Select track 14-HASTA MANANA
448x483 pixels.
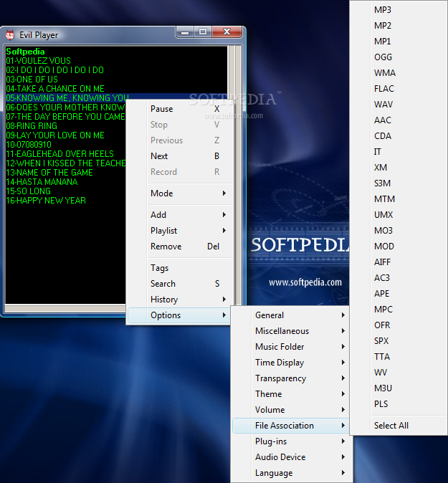coord(42,182)
